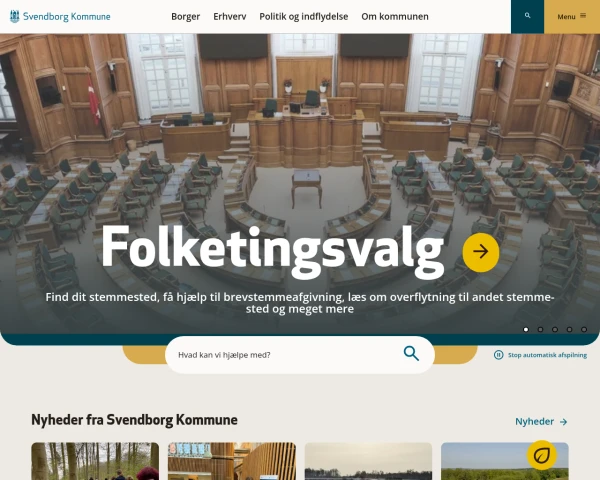Click the Svendborg Kommune coat of arms logo
Image resolution: width=600 pixels, height=480 pixels.
point(15,16)
